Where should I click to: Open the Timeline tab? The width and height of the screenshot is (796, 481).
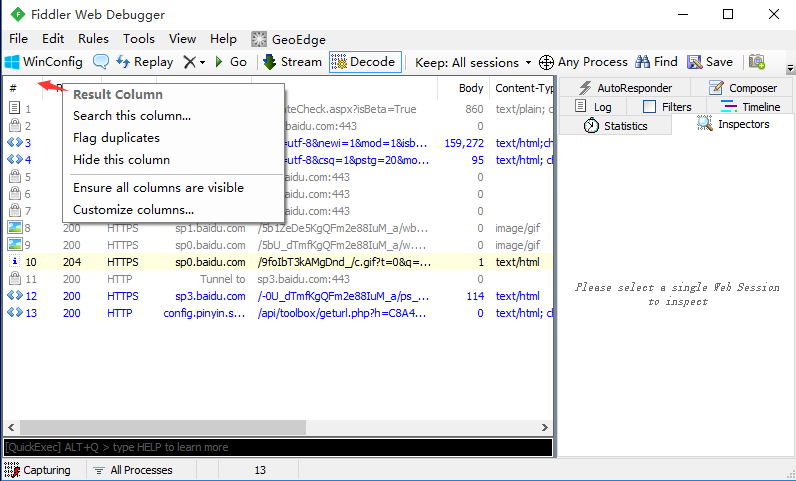[750, 107]
